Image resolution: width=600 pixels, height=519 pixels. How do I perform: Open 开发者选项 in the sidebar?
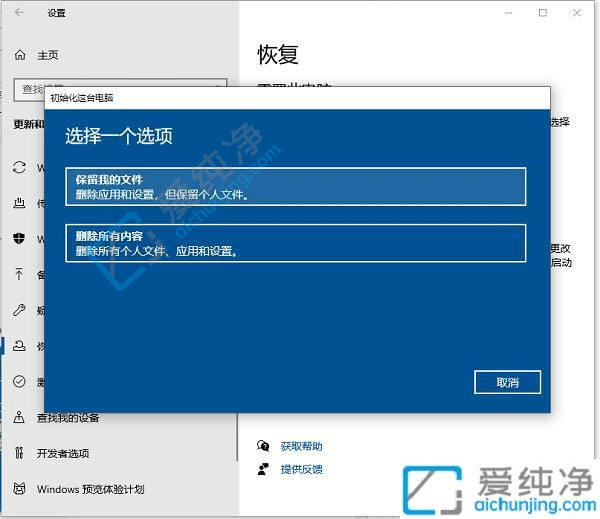[63, 454]
